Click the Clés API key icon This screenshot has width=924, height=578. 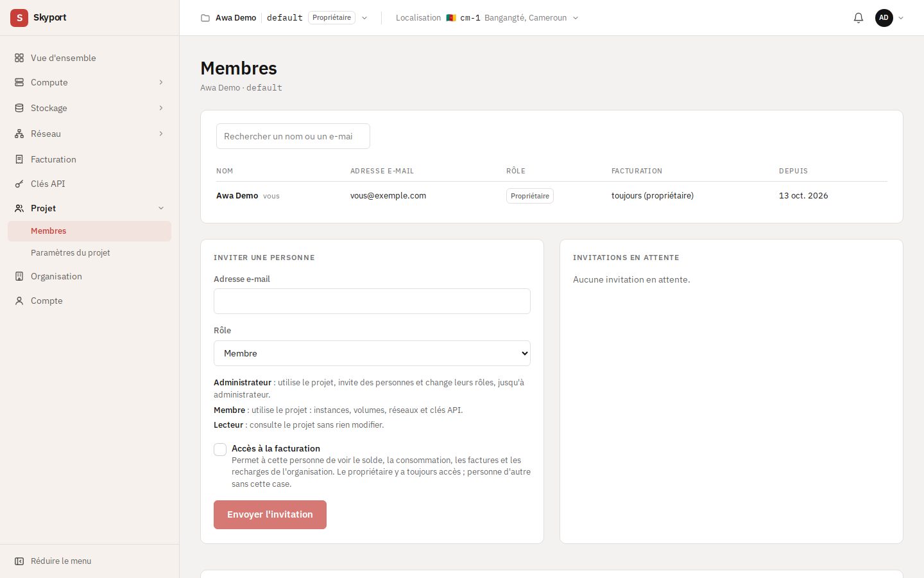coord(19,184)
